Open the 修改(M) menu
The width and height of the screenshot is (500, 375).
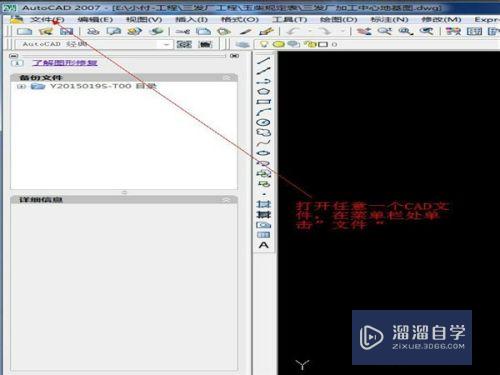[441, 20]
